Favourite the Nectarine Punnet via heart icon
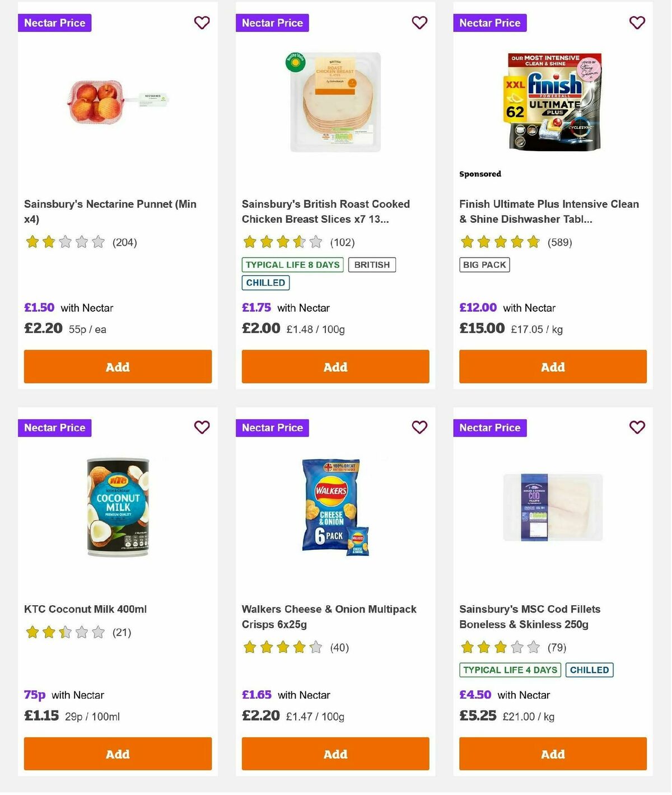 [x=202, y=22]
